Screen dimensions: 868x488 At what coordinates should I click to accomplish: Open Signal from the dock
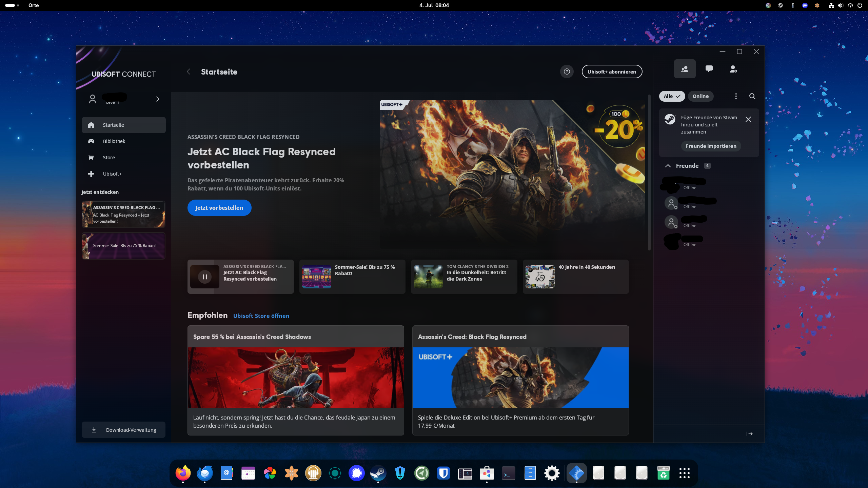click(357, 473)
